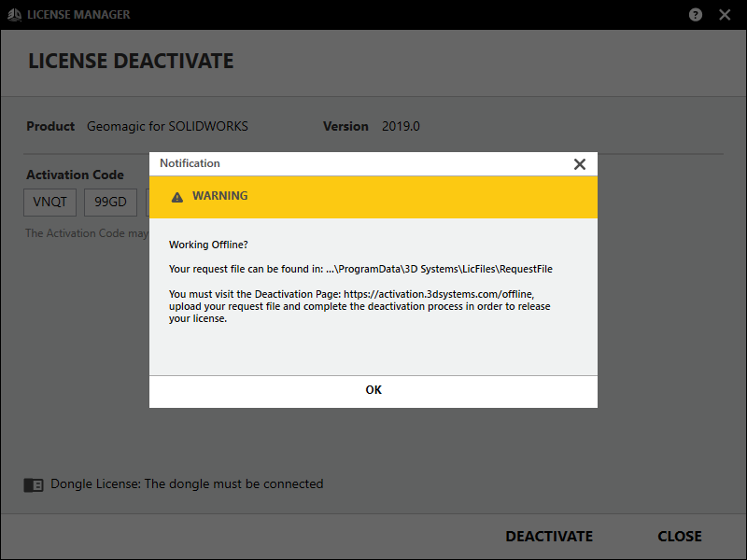Viewport: 747px width, 560px height.
Task: Click the Activation Code label
Action: coord(75,175)
